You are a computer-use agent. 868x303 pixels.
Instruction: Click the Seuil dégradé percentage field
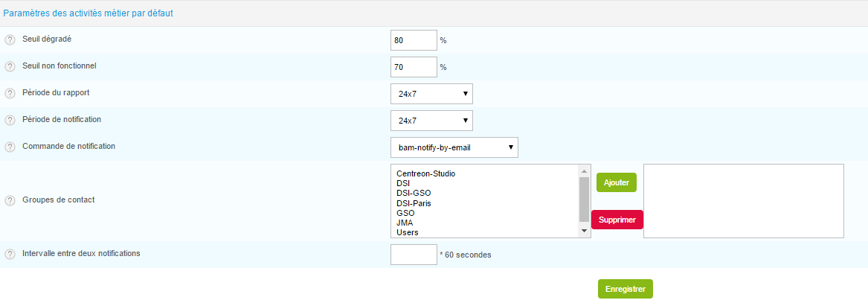(414, 40)
